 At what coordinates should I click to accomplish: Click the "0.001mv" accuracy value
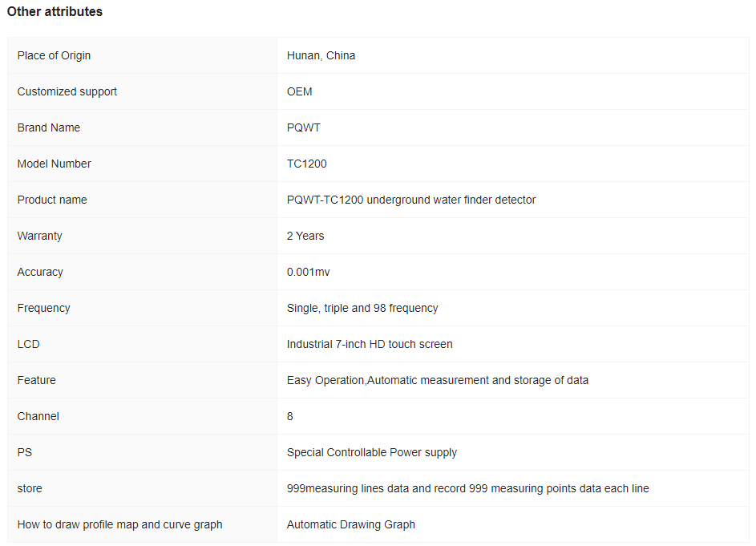point(308,272)
